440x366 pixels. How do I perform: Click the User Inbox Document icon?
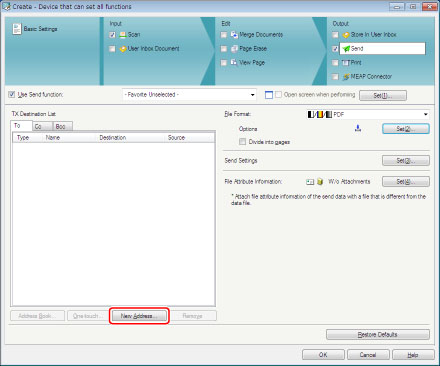click(x=123, y=49)
